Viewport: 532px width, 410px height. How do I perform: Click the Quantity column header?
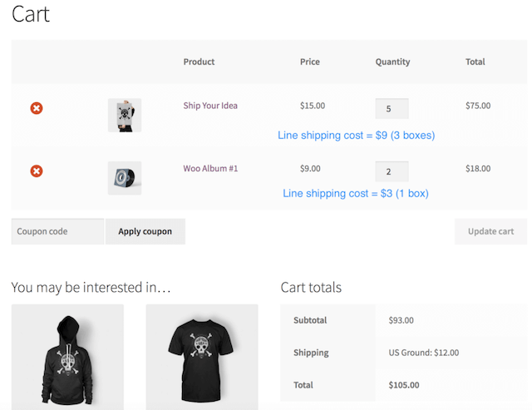pyautogui.click(x=392, y=62)
